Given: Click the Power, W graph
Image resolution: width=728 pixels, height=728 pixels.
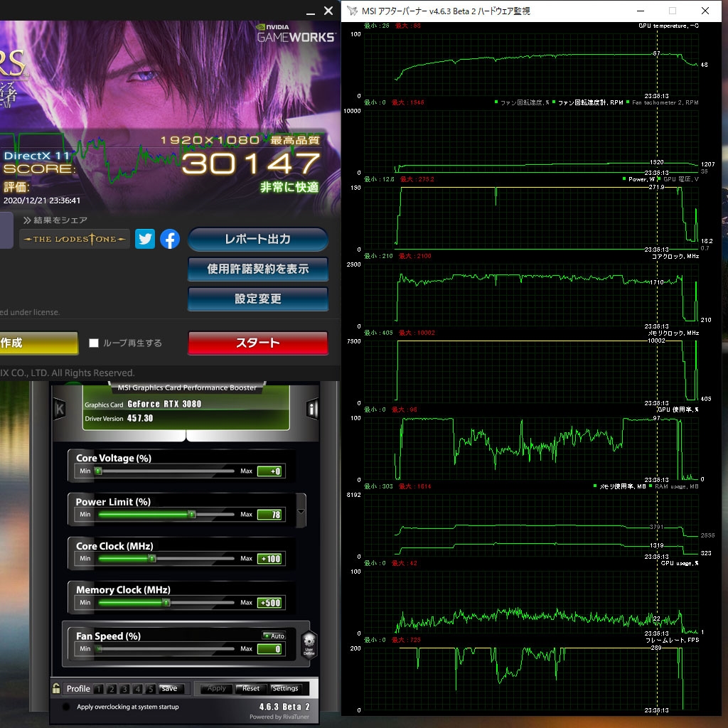Looking at the screenshot, I should point(531,218).
